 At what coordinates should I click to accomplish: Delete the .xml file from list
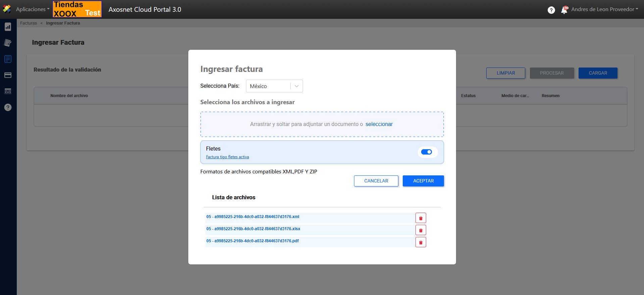coord(420,218)
